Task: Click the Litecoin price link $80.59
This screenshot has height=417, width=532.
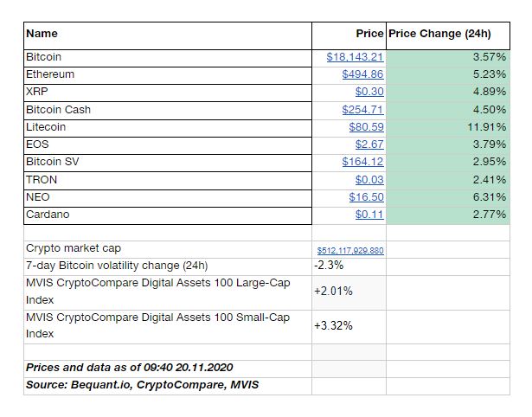Action: click(367, 127)
